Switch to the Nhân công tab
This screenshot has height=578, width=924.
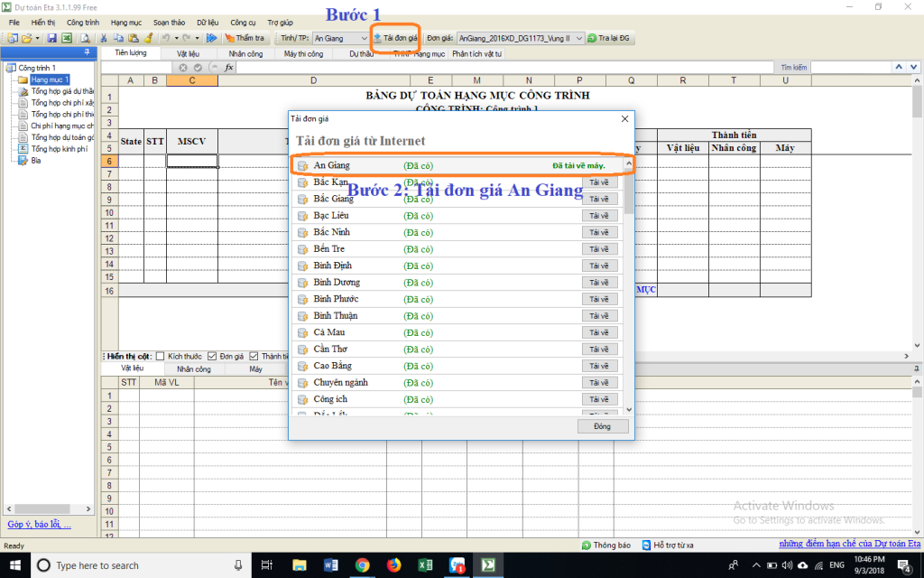point(245,54)
